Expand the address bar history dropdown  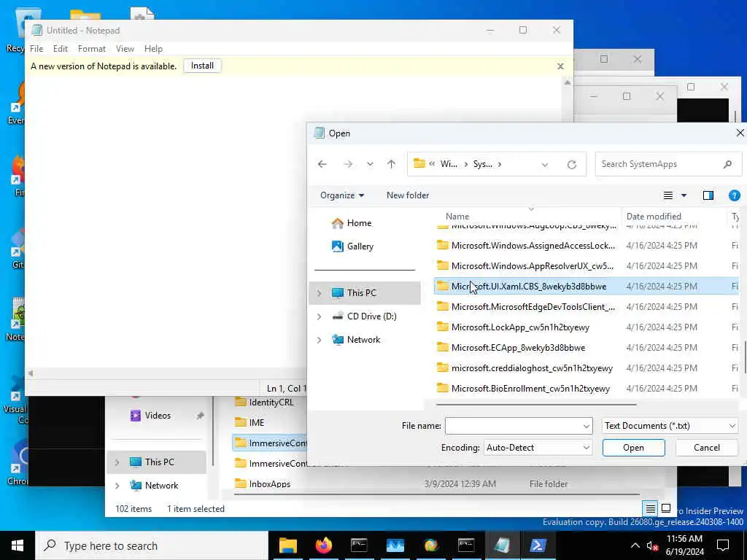point(544,165)
